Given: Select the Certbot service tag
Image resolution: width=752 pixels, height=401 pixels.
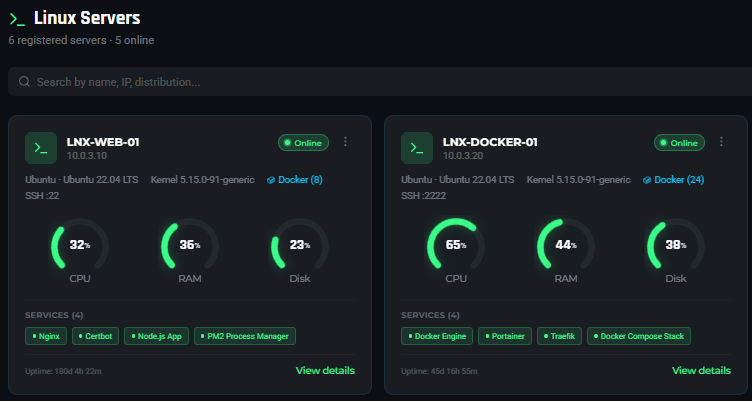Looking at the screenshot, I should pyautogui.click(x=96, y=336).
